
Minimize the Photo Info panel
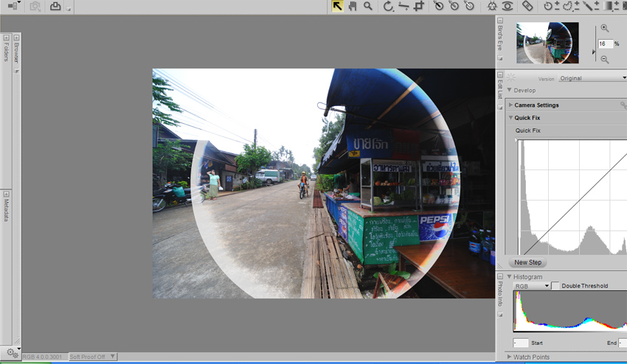[x=500, y=276]
